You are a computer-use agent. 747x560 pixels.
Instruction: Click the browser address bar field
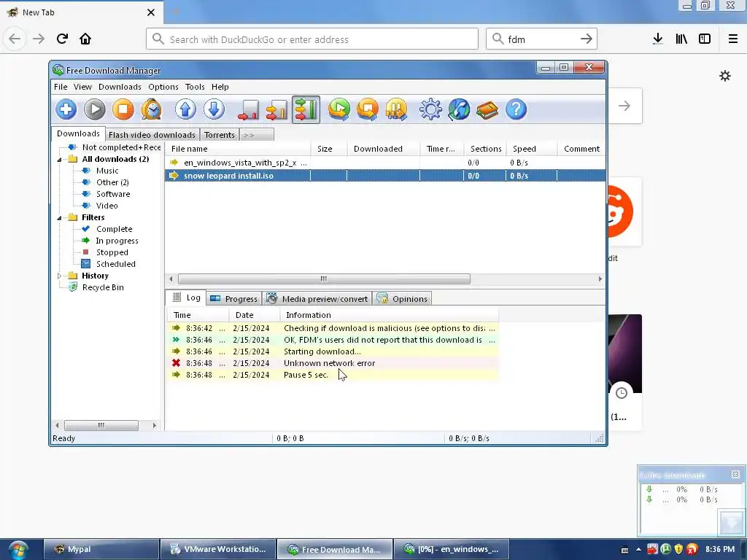tap(312, 39)
